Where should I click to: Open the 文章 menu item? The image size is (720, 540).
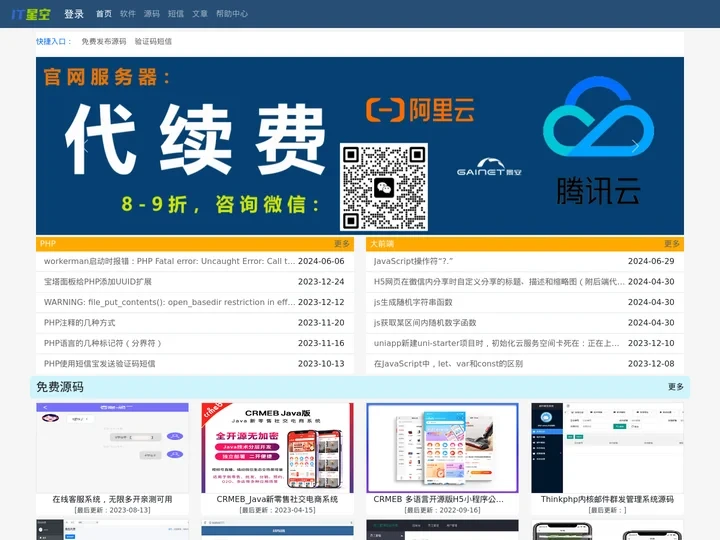click(x=199, y=14)
